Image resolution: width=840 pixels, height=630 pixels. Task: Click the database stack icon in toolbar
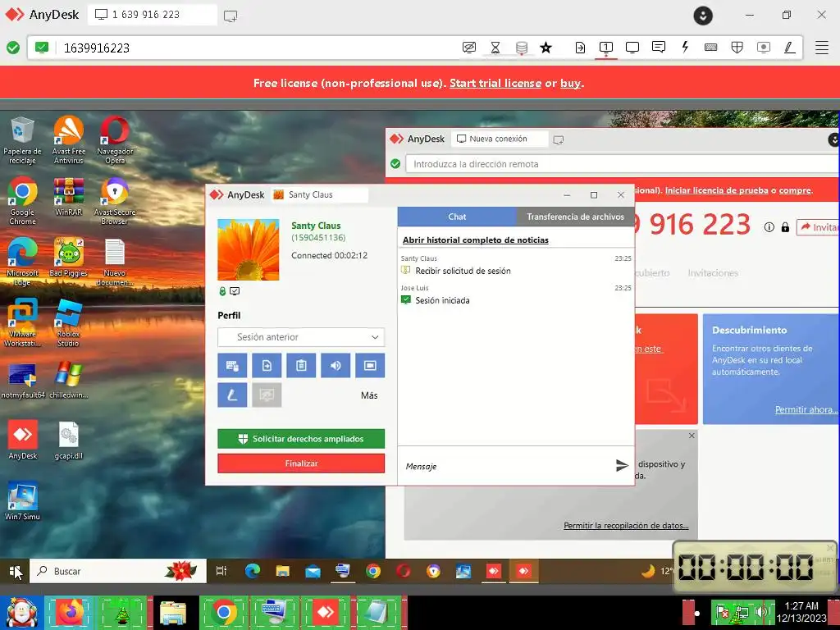click(x=521, y=48)
